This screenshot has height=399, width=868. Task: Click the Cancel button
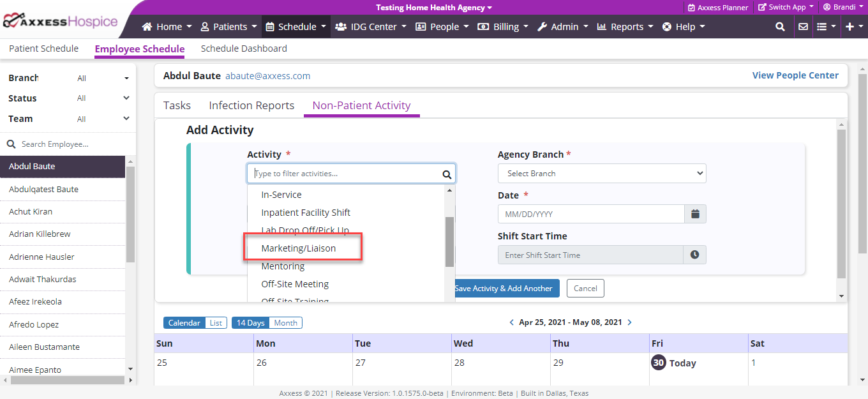click(585, 288)
